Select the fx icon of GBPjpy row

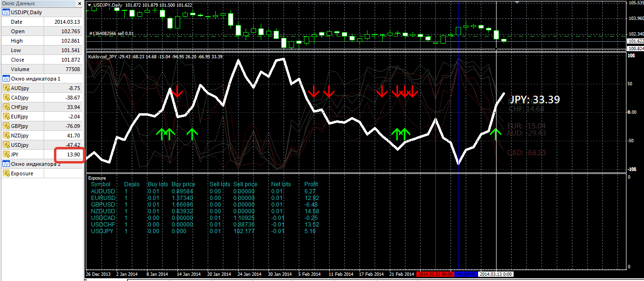click(6, 126)
